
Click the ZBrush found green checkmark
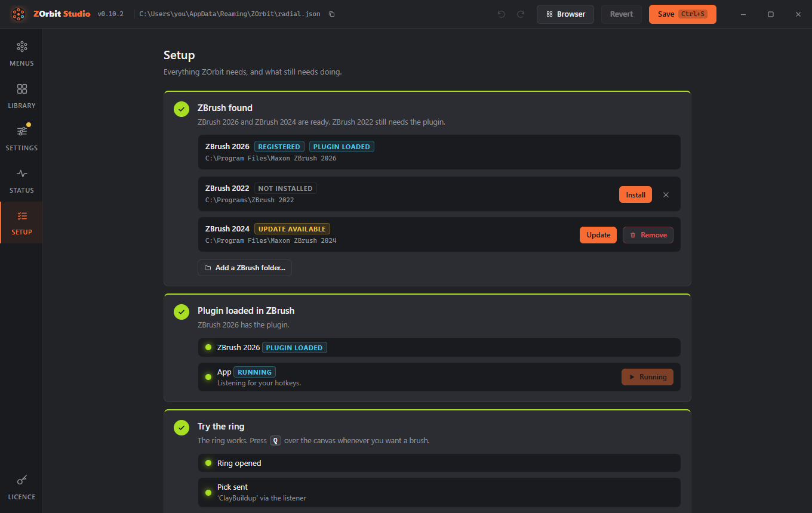click(182, 109)
